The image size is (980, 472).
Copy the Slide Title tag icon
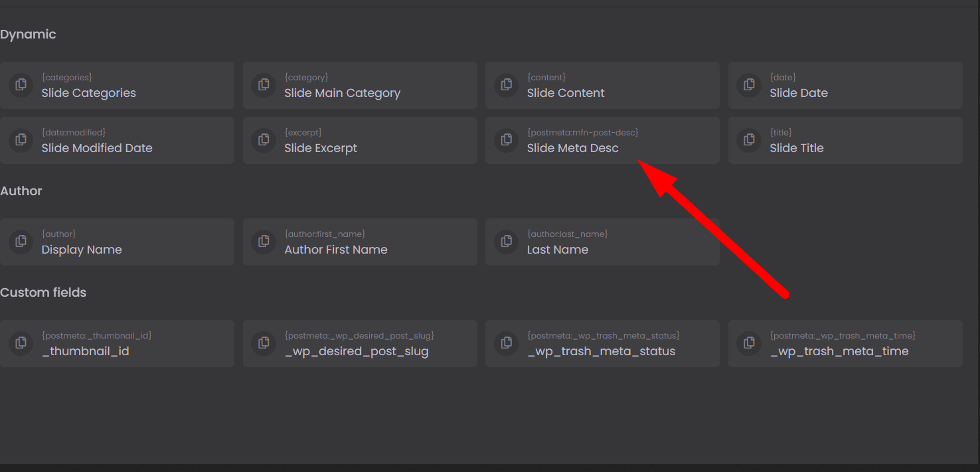749,140
